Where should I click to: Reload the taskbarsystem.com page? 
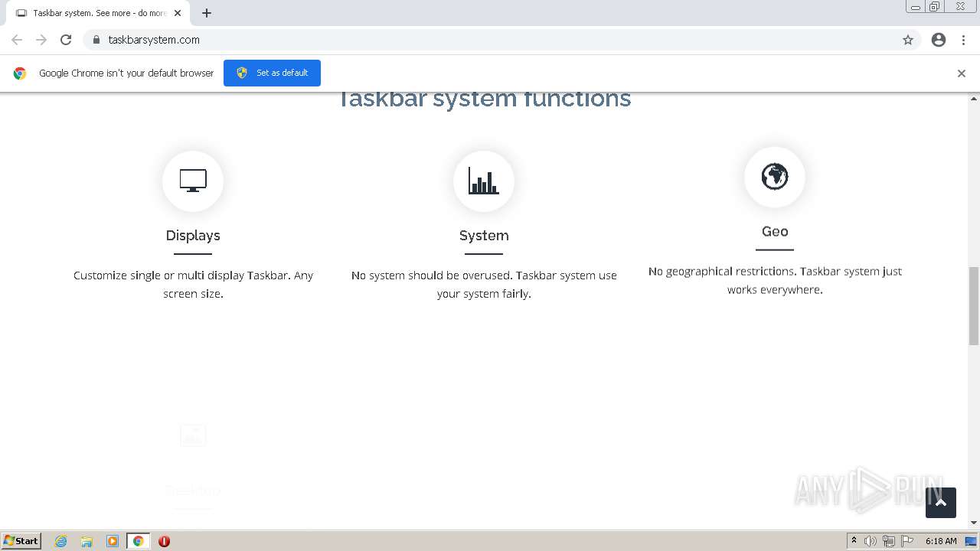point(66,40)
